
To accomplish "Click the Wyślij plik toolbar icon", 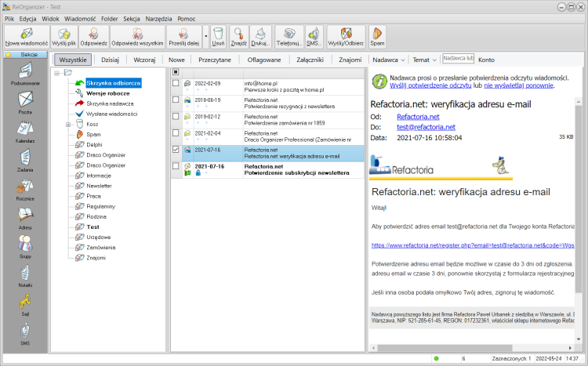I will click(64, 37).
